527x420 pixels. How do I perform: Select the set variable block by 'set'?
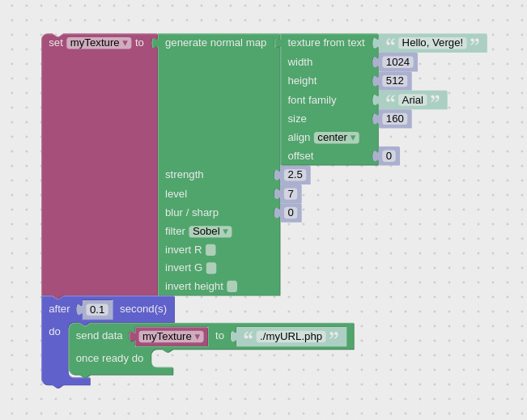tap(56, 43)
